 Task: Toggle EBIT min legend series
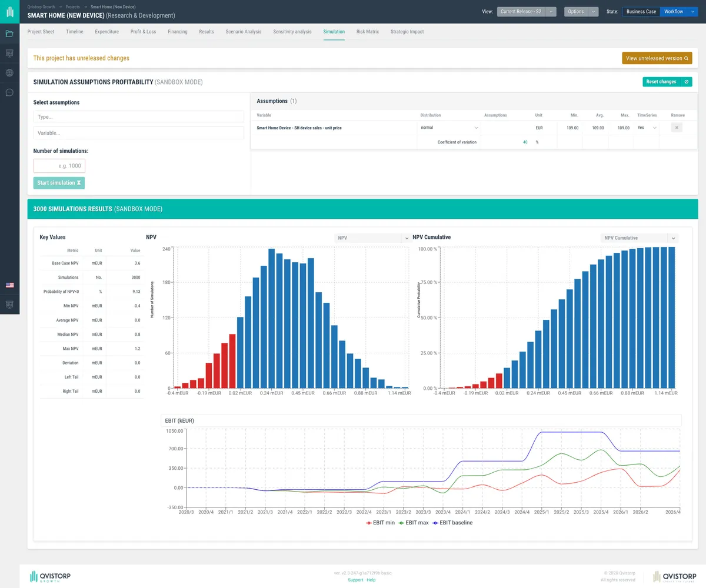[x=380, y=522]
